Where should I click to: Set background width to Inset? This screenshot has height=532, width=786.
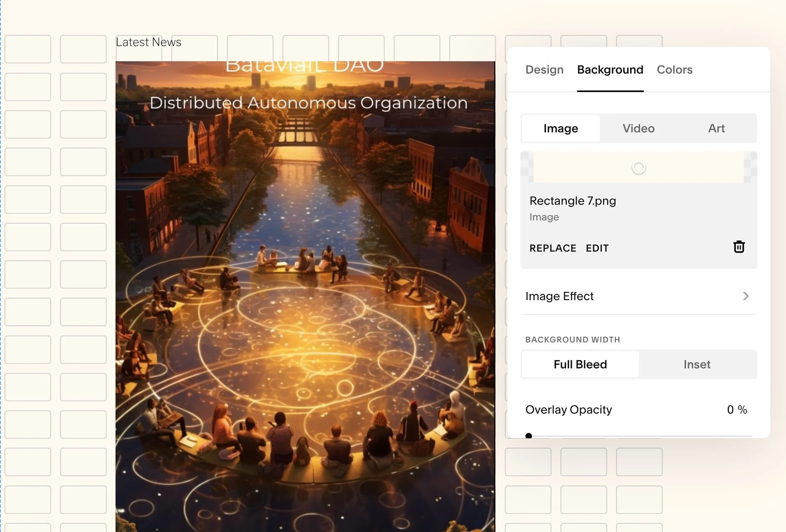tap(697, 364)
